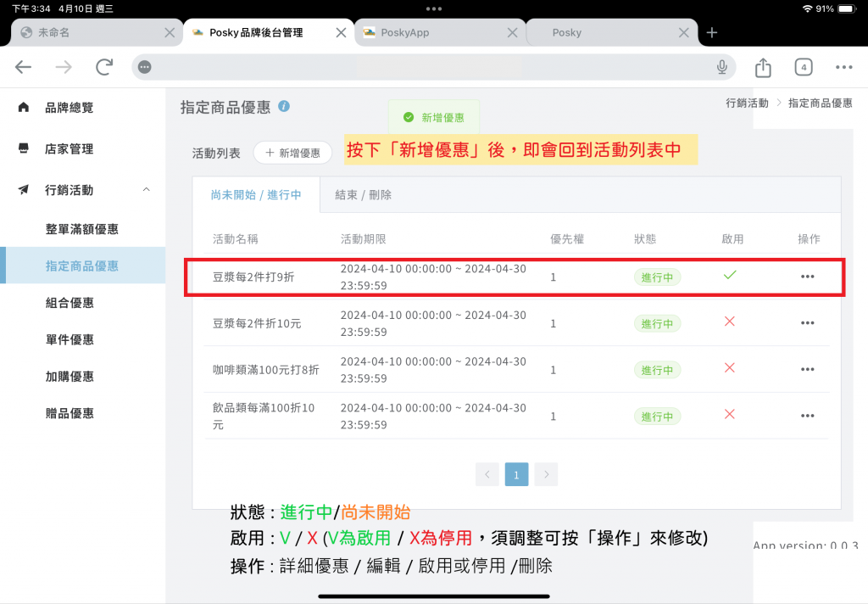Click the 豆漿每2件打9折 activity name
Image resolution: width=868 pixels, height=604 pixels.
[253, 277]
